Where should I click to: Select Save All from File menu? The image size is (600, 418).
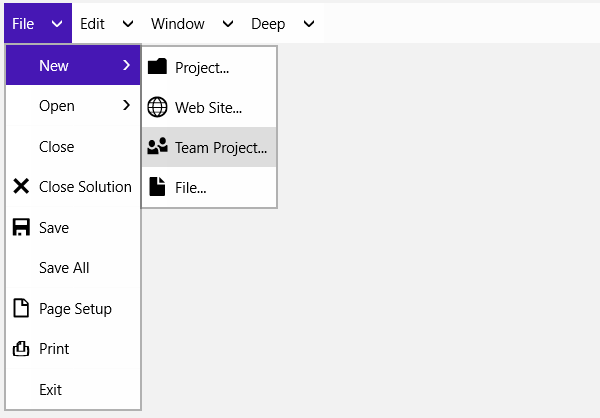[x=64, y=268]
